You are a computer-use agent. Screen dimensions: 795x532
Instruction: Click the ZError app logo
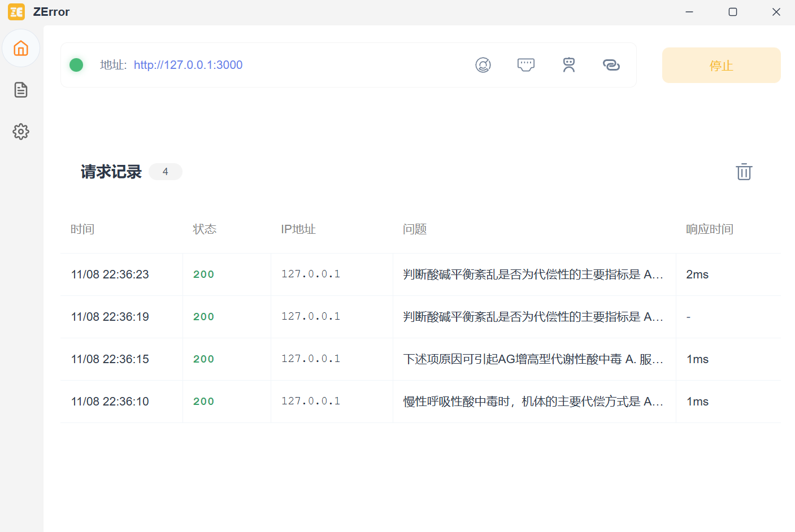tap(16, 12)
